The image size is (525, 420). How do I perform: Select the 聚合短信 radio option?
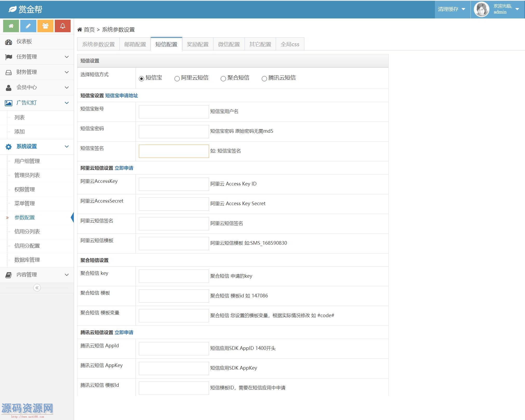223,79
